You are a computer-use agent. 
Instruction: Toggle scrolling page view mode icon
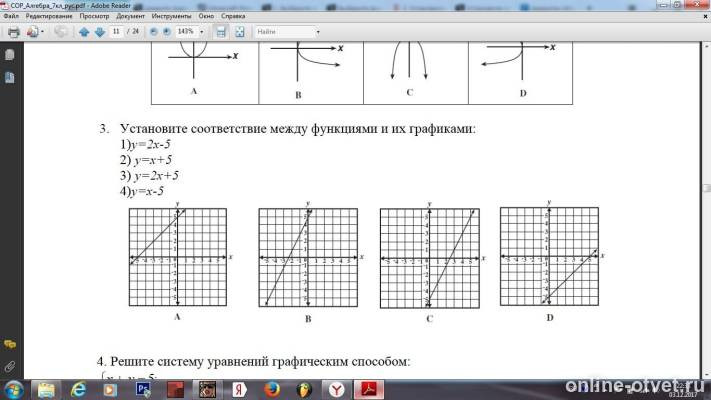[221, 32]
